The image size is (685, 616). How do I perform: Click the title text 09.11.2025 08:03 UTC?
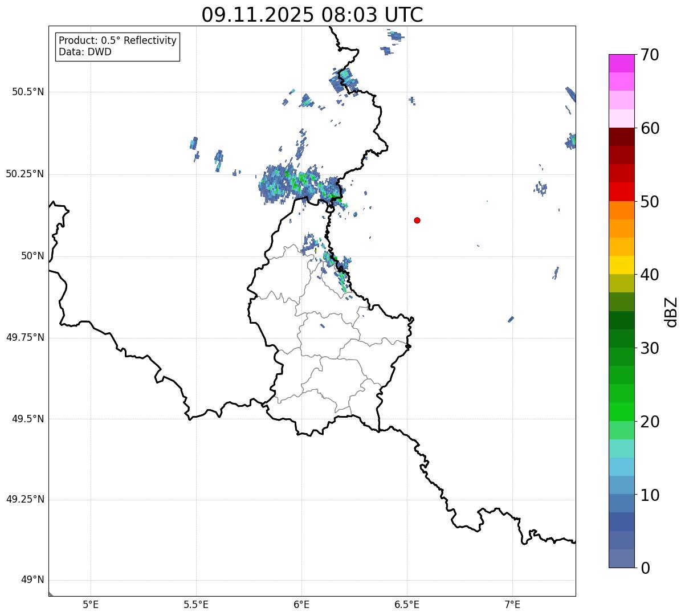click(312, 15)
